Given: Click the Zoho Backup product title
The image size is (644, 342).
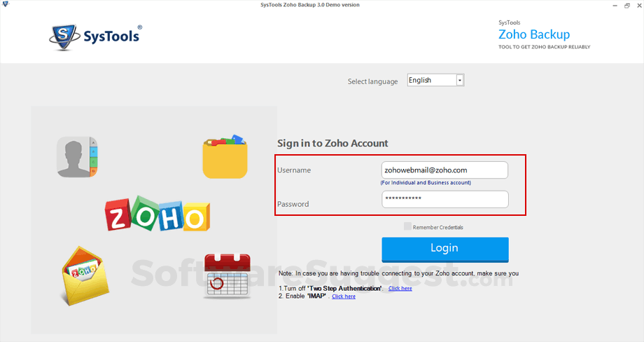Looking at the screenshot, I should [x=534, y=34].
